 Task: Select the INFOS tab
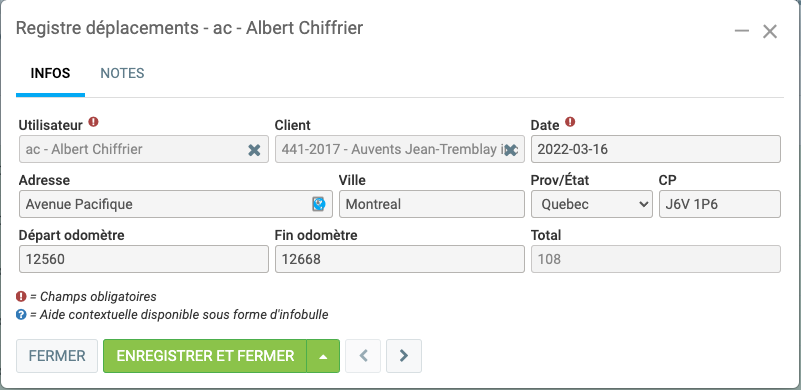(50, 73)
